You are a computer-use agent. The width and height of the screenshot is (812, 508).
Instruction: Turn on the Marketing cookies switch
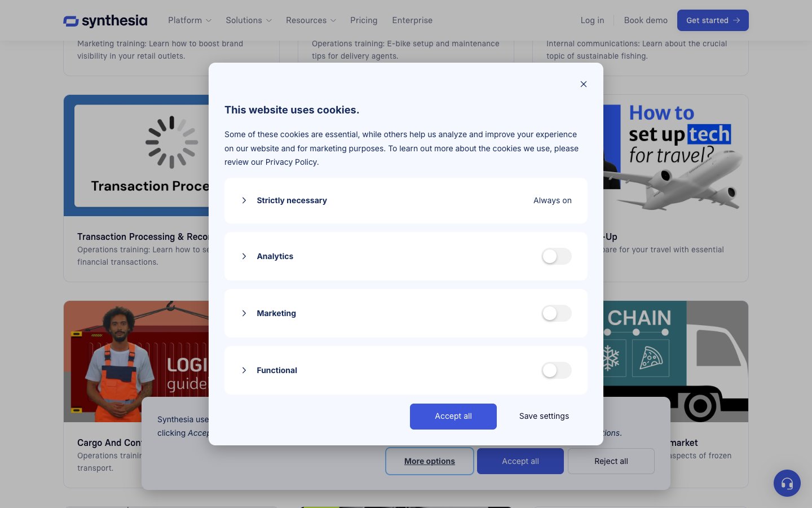tap(556, 313)
